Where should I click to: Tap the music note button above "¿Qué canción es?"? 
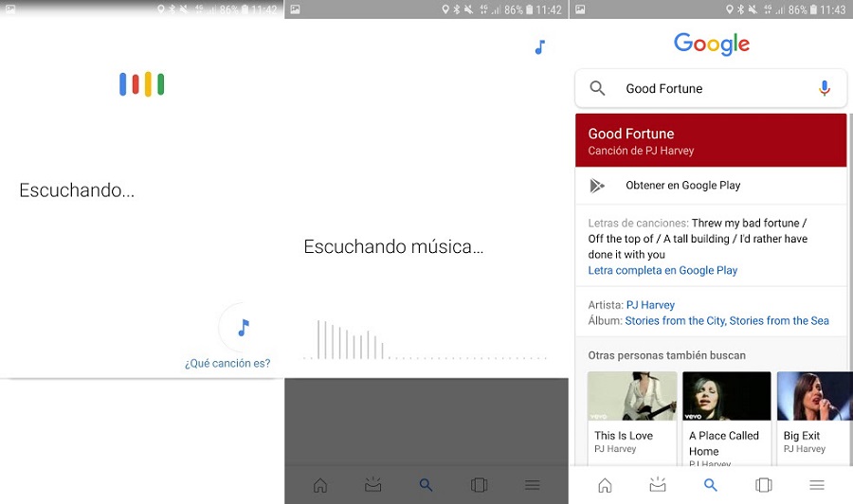coord(244,328)
